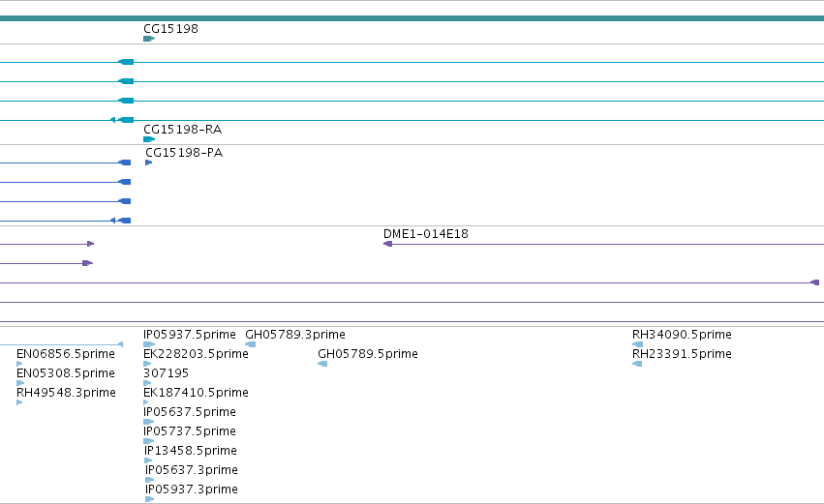824x504 pixels.
Task: Select the IP05937.5prime EST arrow
Action: coord(149,345)
